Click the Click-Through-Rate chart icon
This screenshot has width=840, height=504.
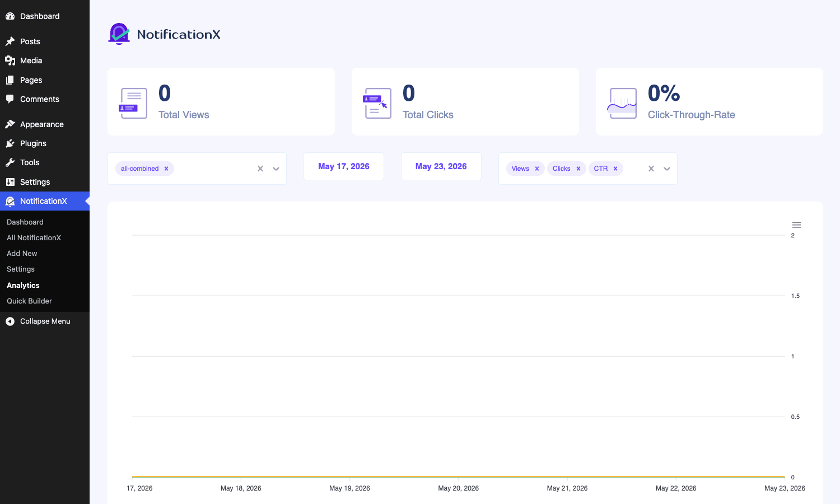coord(623,103)
